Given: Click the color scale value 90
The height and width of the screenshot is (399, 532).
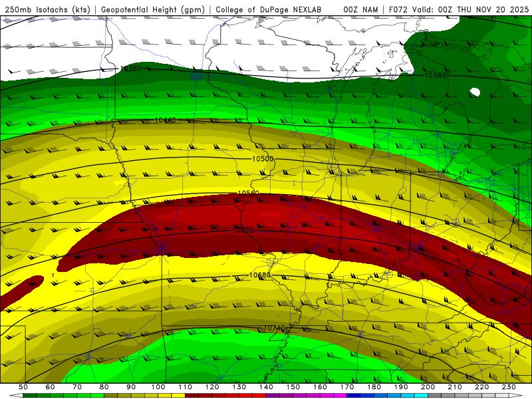Looking at the screenshot, I should [131, 387].
